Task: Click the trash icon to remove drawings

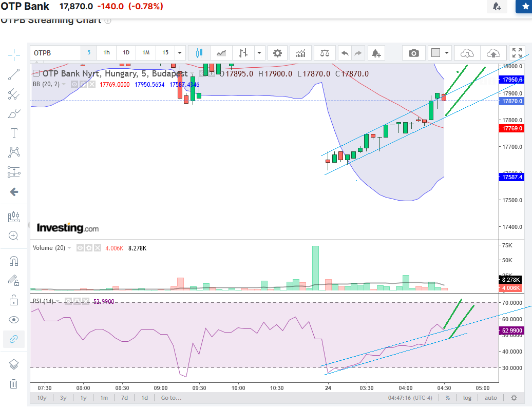Action: coord(14,383)
